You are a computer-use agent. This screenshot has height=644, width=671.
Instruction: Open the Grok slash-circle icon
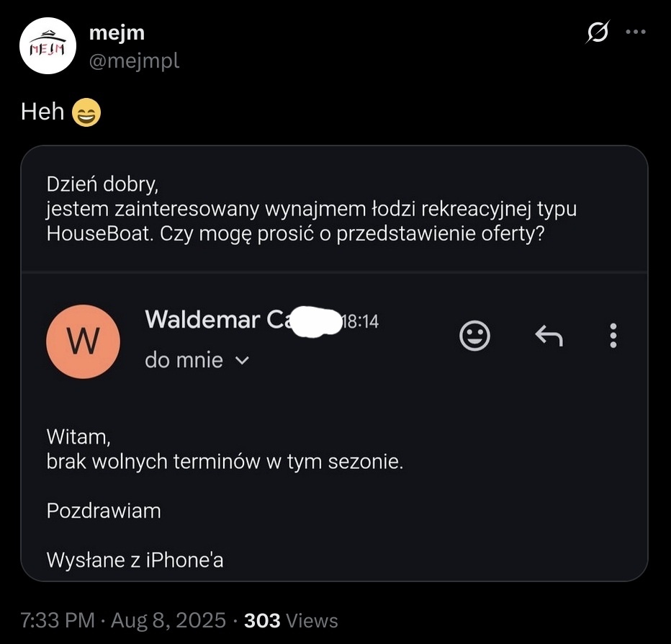coord(598,32)
